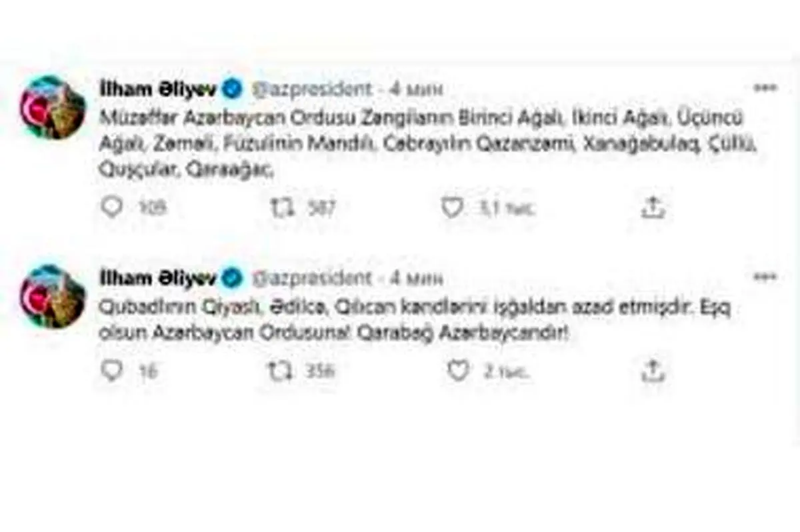This screenshot has width=800, height=532.
Task: Reply to the second tweet with 16 comments
Action: click(112, 371)
